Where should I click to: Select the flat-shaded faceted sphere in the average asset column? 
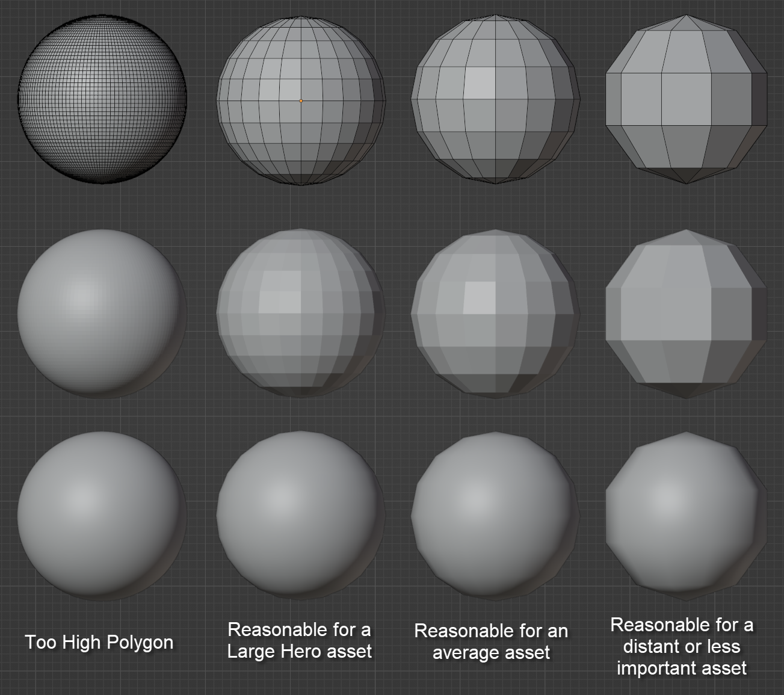496,313
